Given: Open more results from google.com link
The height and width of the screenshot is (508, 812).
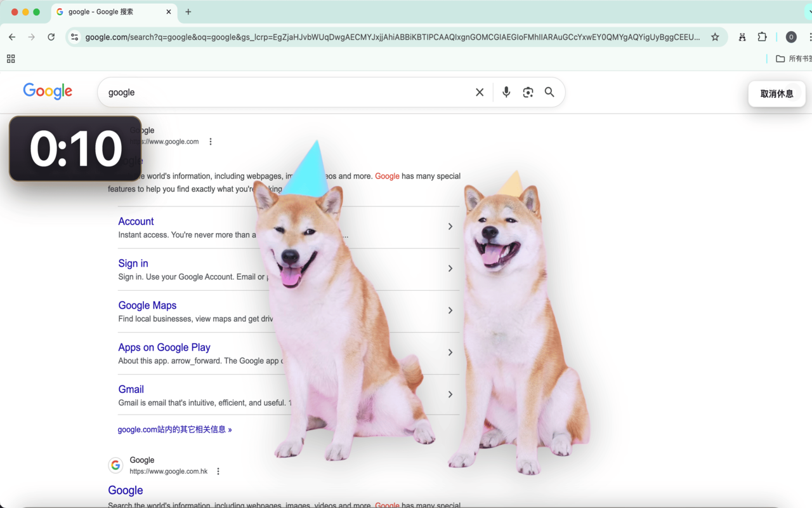Looking at the screenshot, I should pos(174,430).
